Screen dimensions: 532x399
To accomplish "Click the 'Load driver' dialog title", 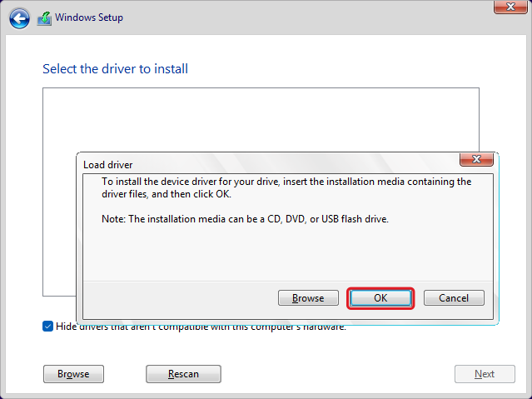I will tap(108, 165).
